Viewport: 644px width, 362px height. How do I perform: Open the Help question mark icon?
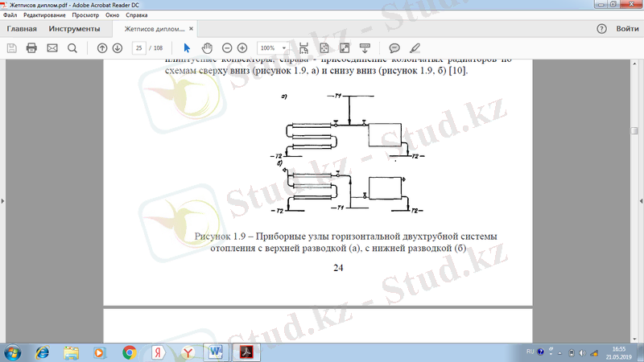601,29
